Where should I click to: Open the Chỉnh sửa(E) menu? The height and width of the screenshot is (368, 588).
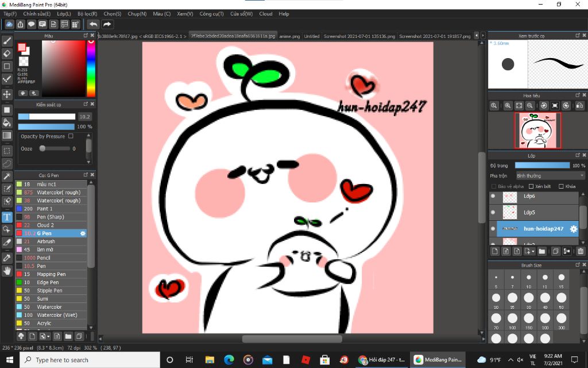click(x=37, y=14)
